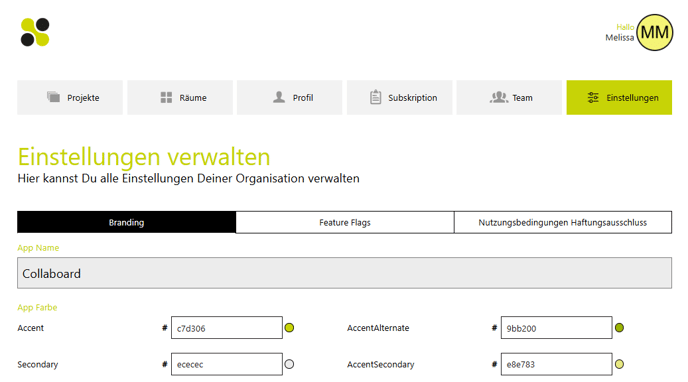Click the App Name label
Viewport: 688px width, 382px height.
click(x=38, y=248)
